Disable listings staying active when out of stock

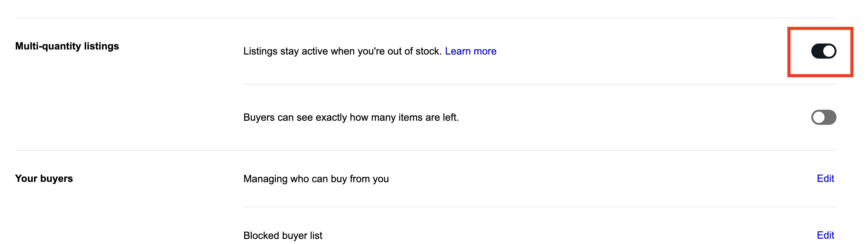[x=823, y=51]
